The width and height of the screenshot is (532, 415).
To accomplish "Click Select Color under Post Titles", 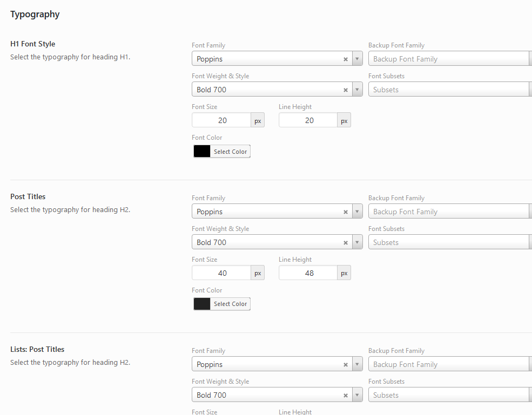I will coord(230,303).
